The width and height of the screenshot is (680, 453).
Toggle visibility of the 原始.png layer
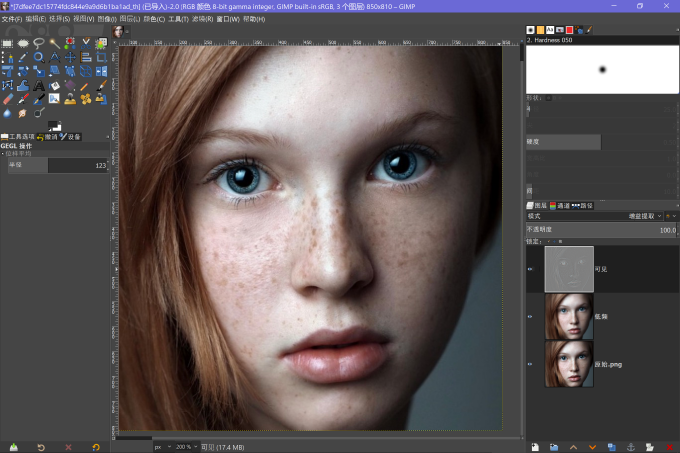530,365
